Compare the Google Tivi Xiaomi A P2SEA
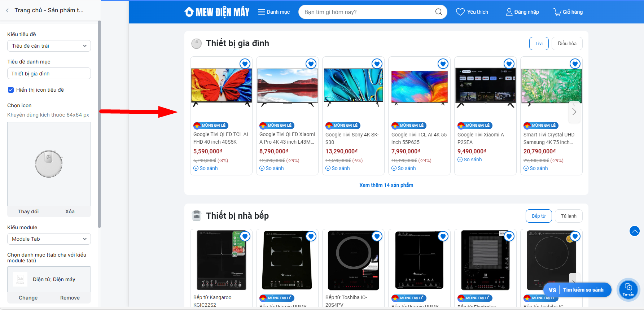Image resolution: width=644 pixels, height=310 pixels. click(470, 160)
